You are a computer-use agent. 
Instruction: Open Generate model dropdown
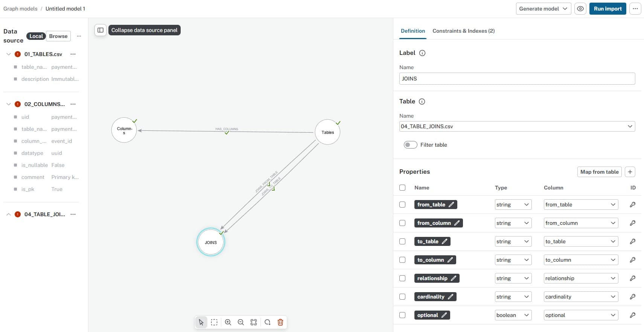543,9
